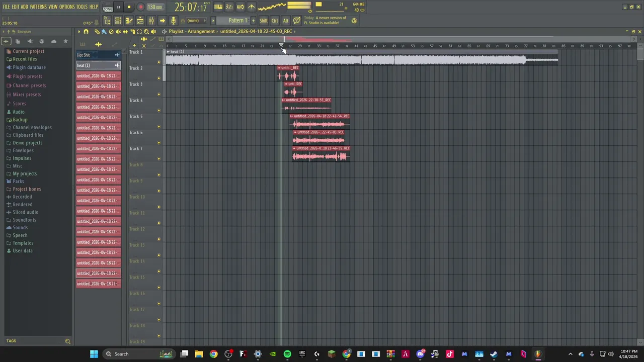Open Playlist options menu arrow
The width and height of the screenshot is (644, 362).
(79, 32)
